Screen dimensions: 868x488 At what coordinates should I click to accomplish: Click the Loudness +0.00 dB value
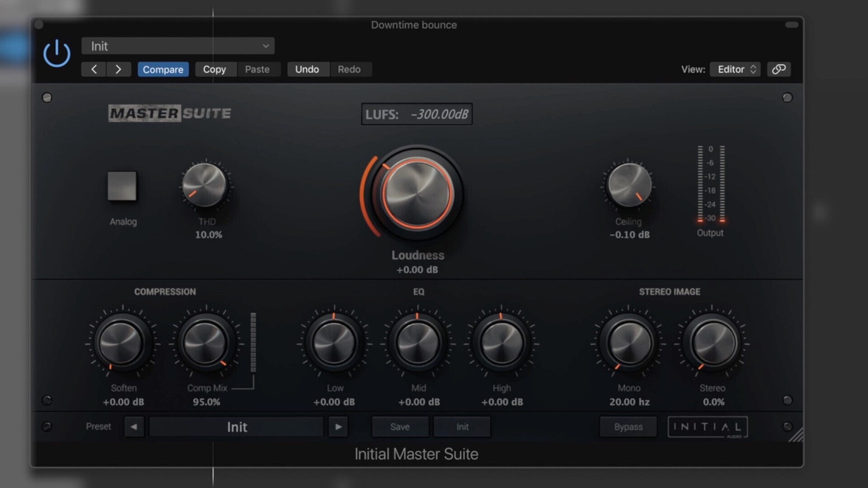(417, 270)
